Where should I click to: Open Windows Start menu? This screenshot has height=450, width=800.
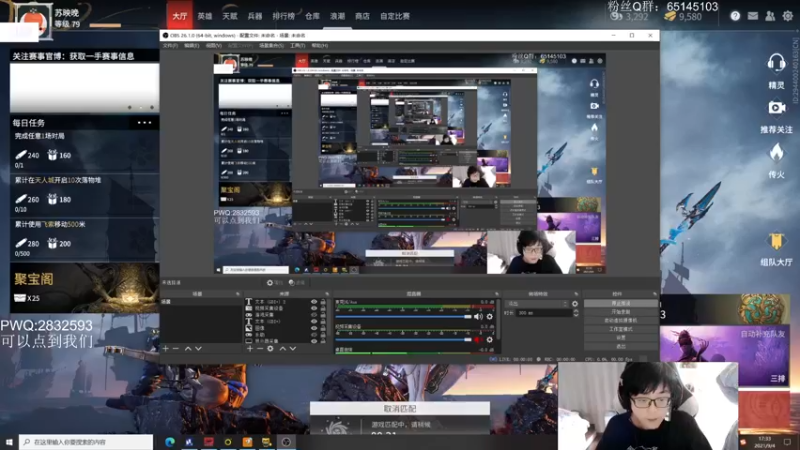[9, 442]
